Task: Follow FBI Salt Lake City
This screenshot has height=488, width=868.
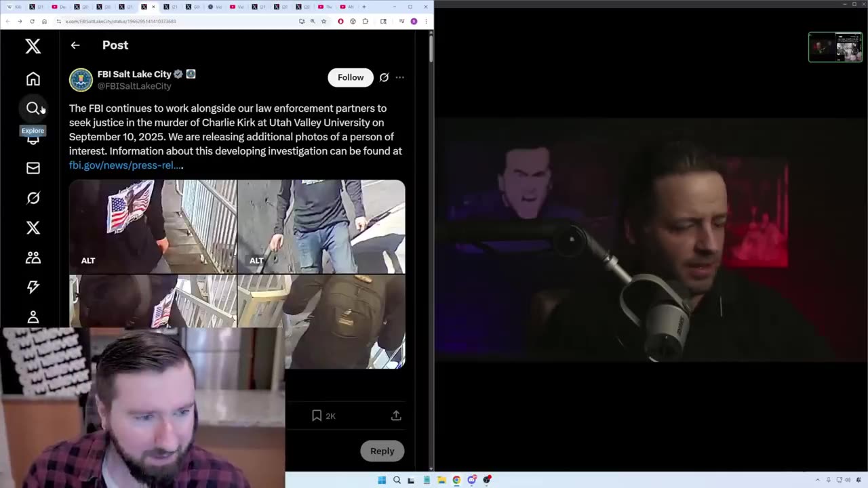Action: (351, 77)
